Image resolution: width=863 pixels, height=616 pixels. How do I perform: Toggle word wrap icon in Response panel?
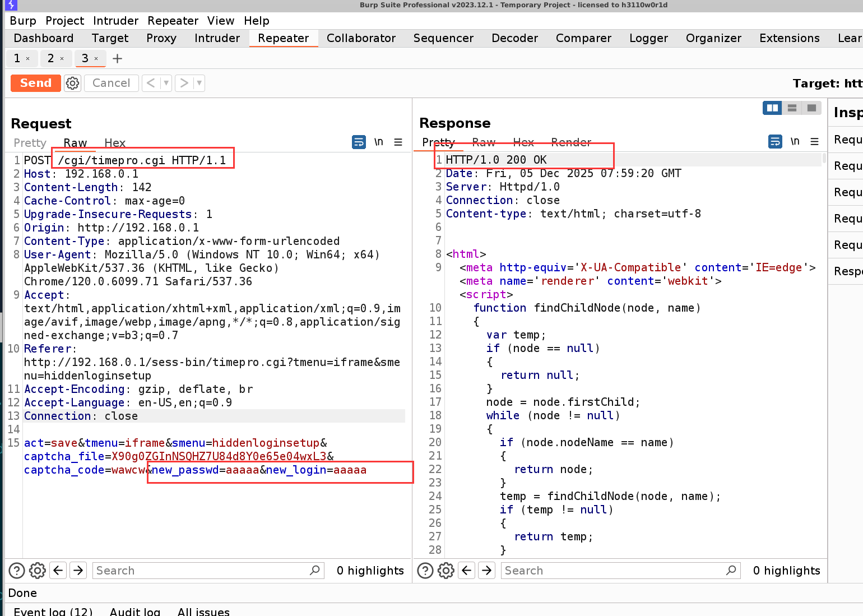[x=775, y=142]
